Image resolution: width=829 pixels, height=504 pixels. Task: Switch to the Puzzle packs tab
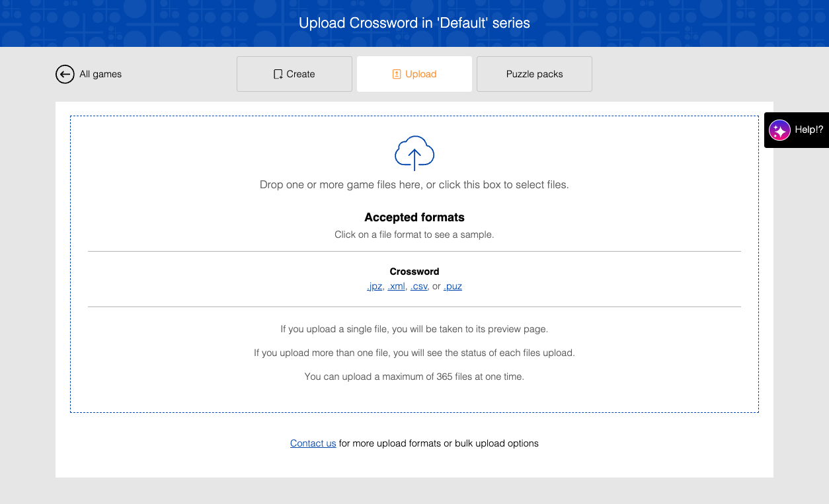click(x=533, y=73)
